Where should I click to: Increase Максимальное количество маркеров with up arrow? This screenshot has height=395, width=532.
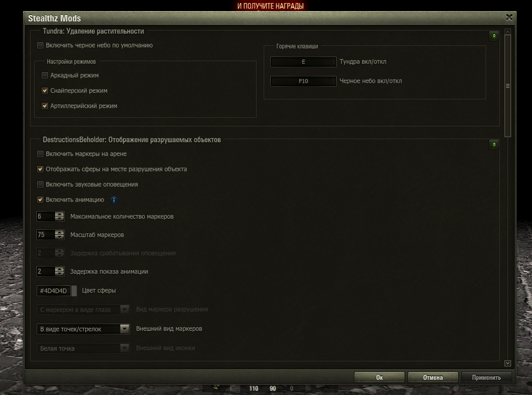click(x=60, y=214)
